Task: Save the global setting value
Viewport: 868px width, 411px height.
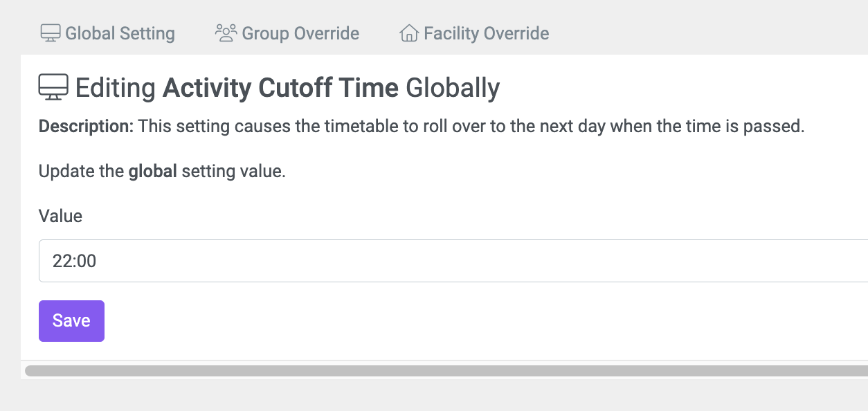Action: click(71, 320)
